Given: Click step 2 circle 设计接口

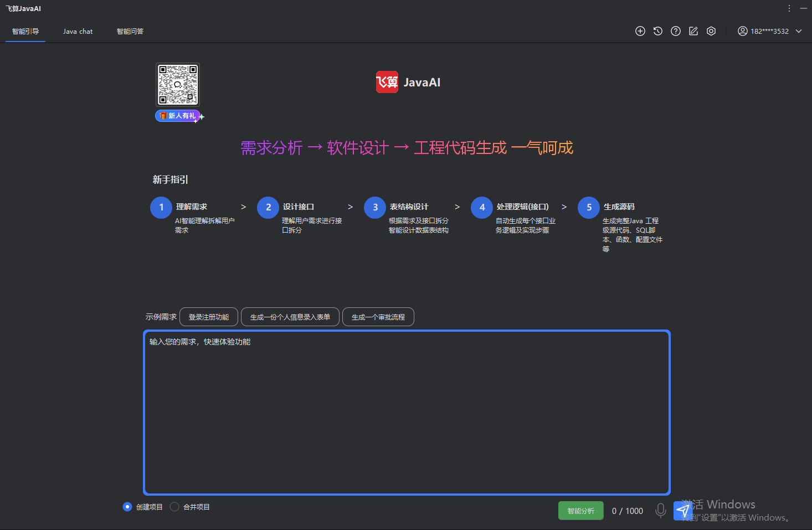Looking at the screenshot, I should [268, 207].
